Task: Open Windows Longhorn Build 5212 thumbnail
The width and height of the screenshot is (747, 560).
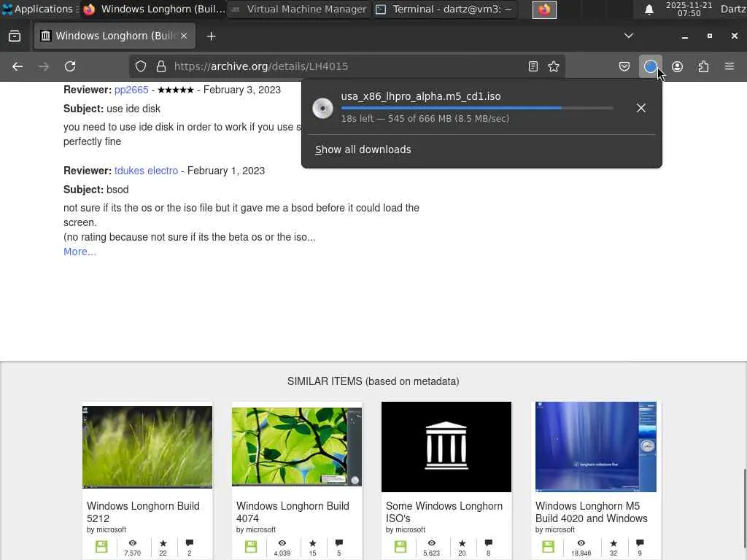Action: click(147, 447)
